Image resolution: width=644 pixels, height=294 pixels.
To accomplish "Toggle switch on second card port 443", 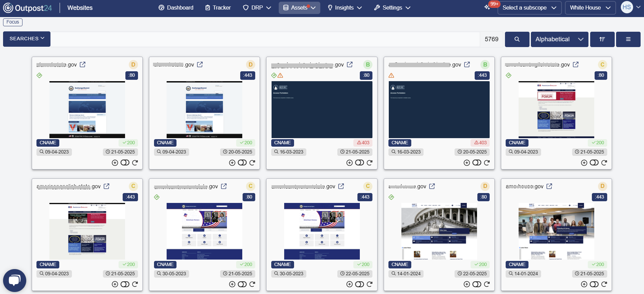I will click(242, 163).
